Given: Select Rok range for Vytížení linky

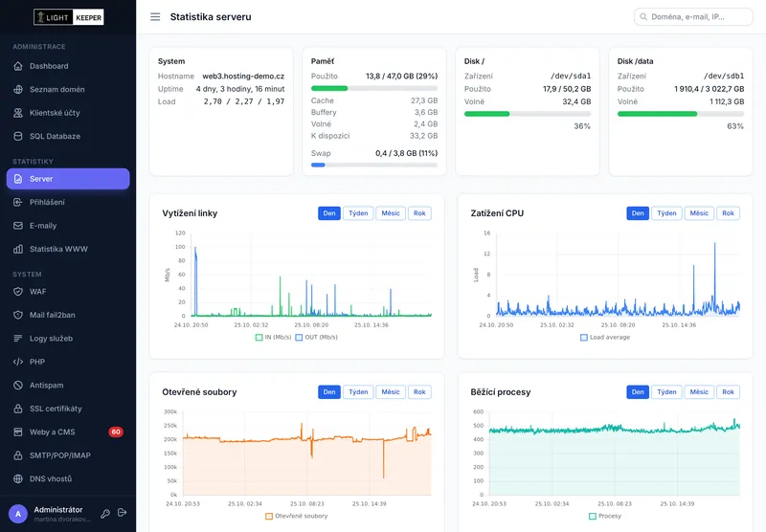Looking at the screenshot, I should pos(419,213).
